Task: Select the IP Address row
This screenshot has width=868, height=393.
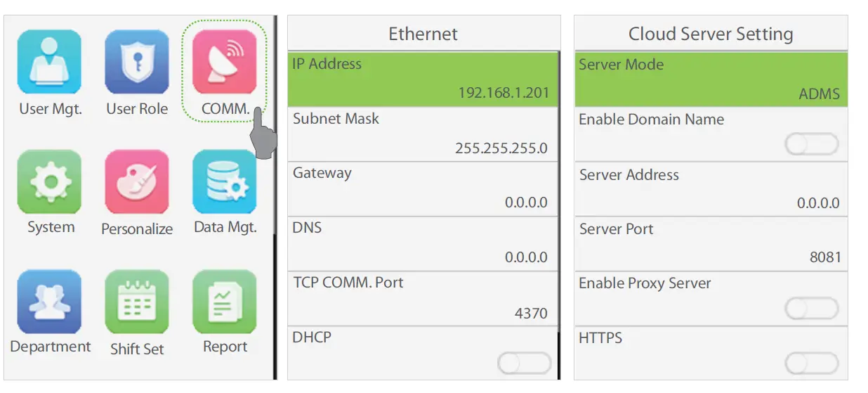Action: coord(423,78)
